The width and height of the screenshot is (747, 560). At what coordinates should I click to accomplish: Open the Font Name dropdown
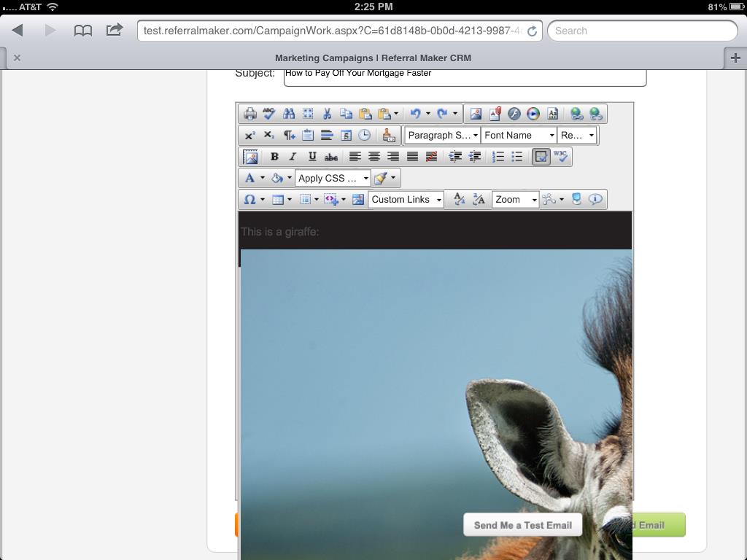(x=519, y=135)
